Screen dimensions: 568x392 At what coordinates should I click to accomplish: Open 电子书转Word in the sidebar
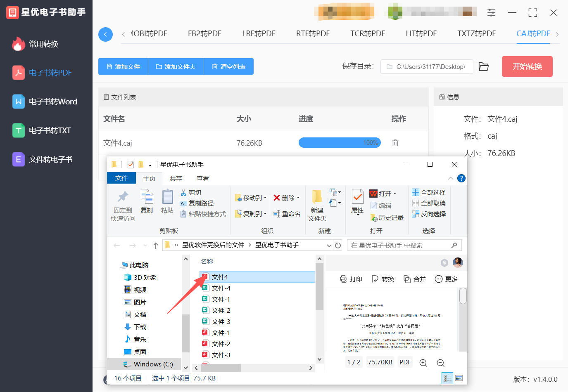pyautogui.click(x=45, y=102)
